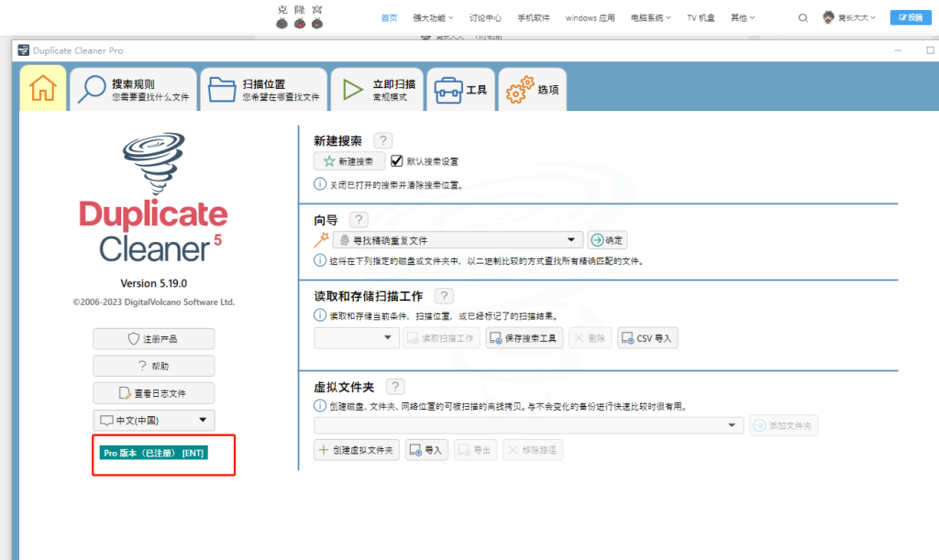Expand 其他 website menu
939x560 pixels.
[x=742, y=18]
